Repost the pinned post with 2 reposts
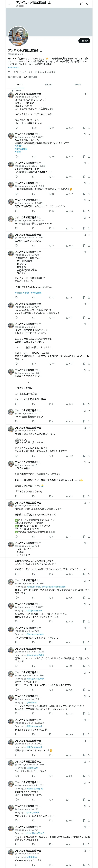Viewport: 98px width, 868px height. (x=33, y=128)
